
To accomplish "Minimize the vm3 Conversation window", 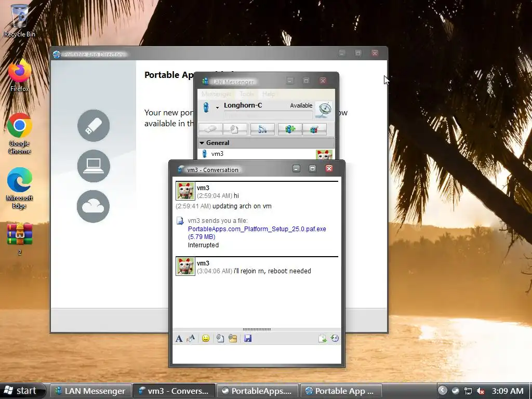I will (296, 169).
